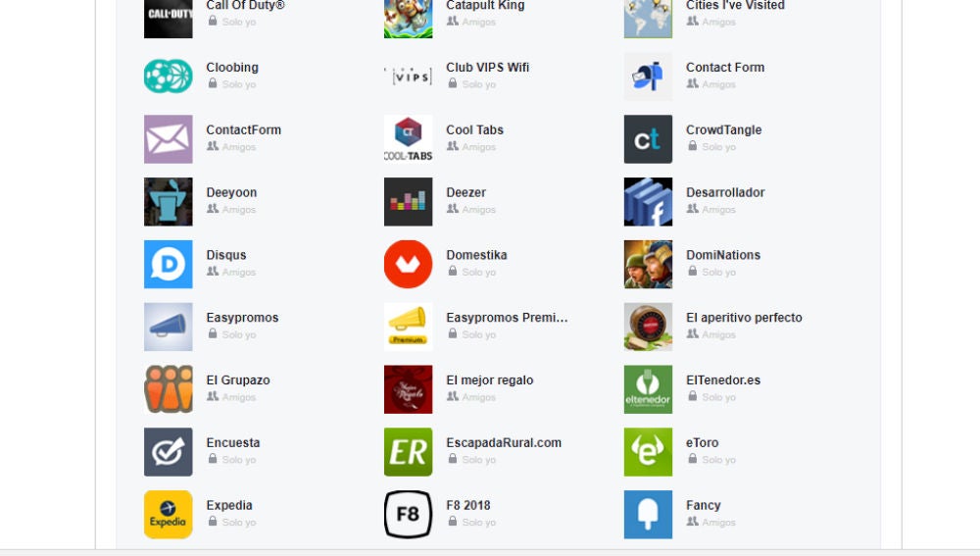This screenshot has width=980, height=556.
Task: Select the Domestika red icon
Action: click(x=408, y=265)
